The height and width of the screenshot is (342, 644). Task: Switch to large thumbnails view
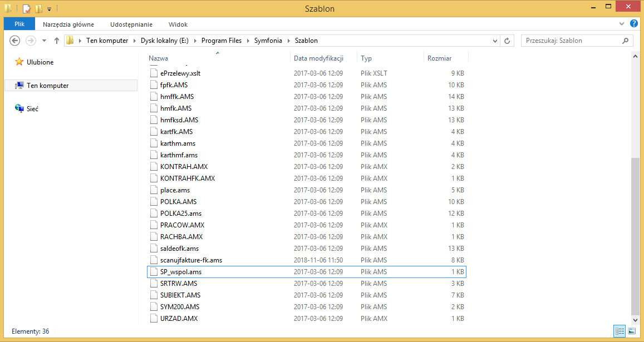coord(632,331)
